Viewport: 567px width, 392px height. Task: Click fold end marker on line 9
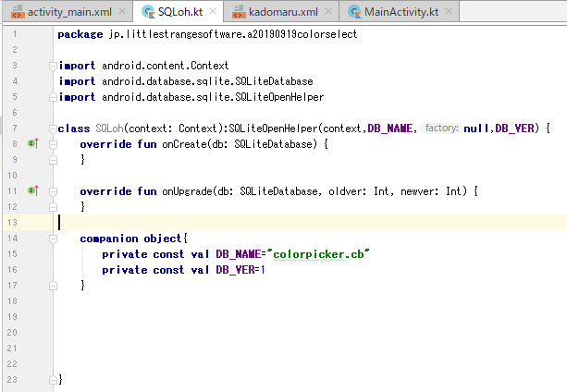point(53,160)
